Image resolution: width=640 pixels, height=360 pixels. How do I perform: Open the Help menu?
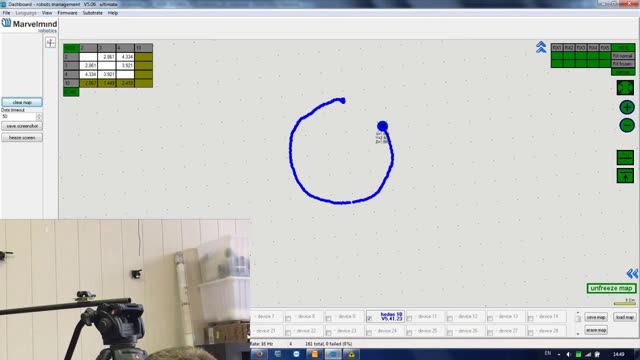113,13
